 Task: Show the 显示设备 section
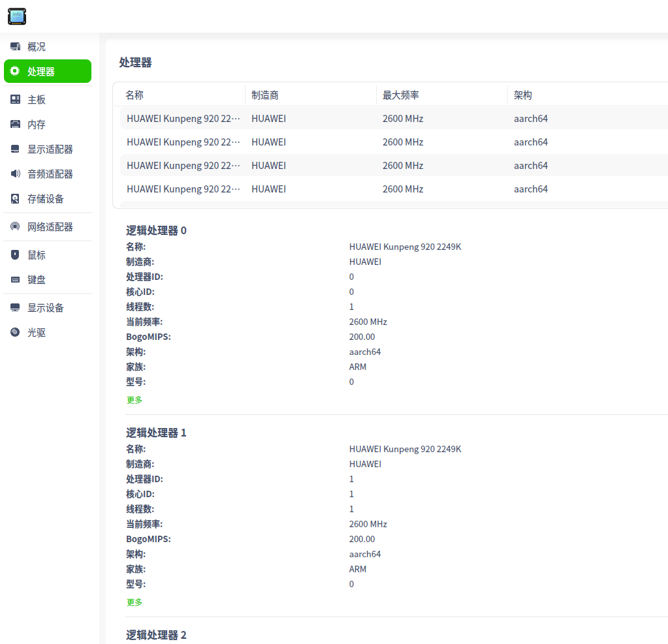click(47, 307)
